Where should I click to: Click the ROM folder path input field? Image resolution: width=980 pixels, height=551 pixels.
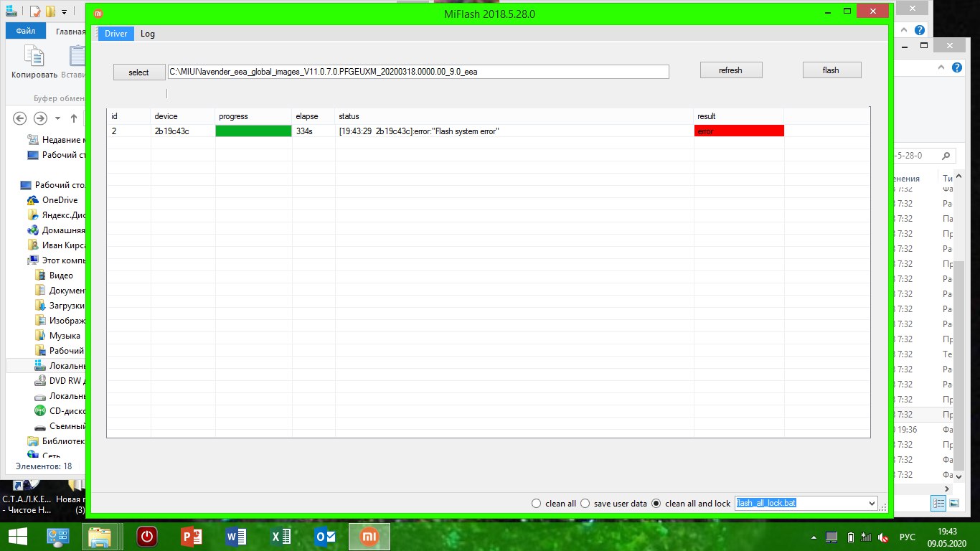(418, 72)
